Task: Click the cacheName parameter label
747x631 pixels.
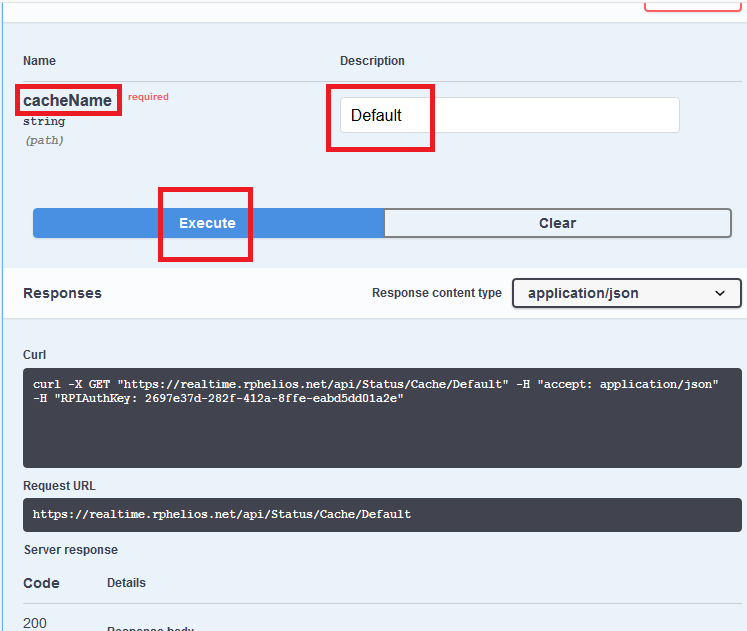Action: [68, 101]
